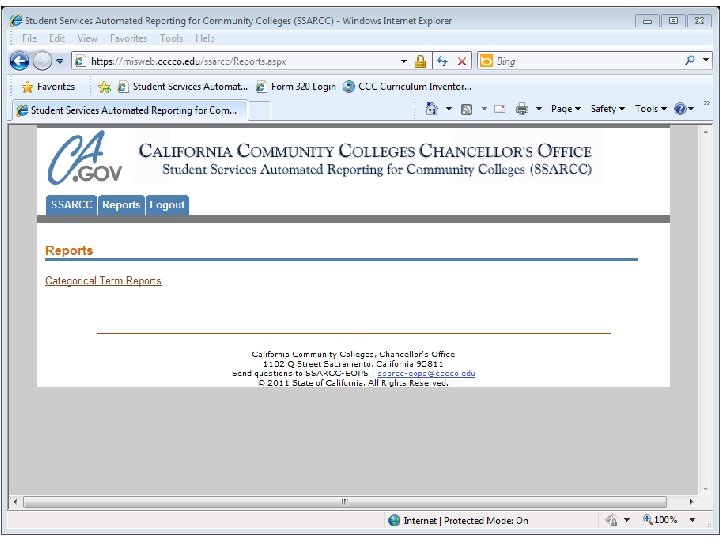Open the Safety command bar menu

point(608,109)
